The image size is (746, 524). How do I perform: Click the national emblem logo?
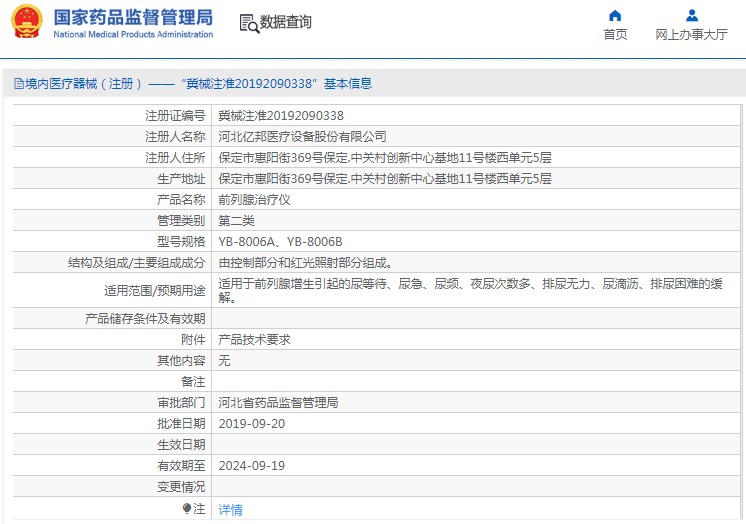coord(27,21)
